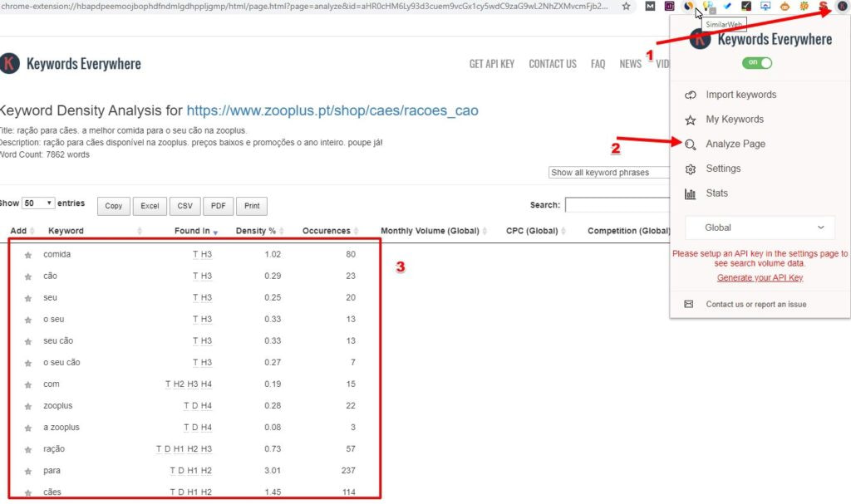Sort table by Keyword column
Screen dimensions: 851x504
(66, 231)
